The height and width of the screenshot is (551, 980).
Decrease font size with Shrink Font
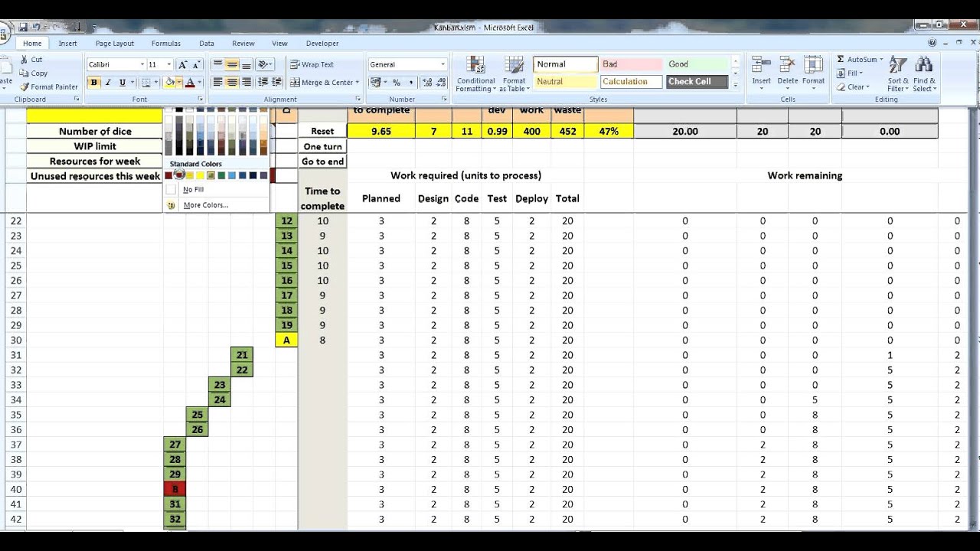pyautogui.click(x=195, y=65)
